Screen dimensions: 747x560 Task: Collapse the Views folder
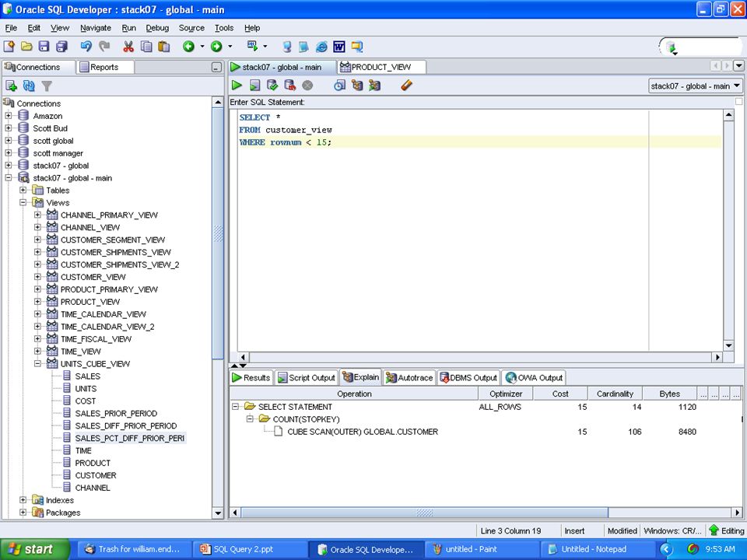23,202
